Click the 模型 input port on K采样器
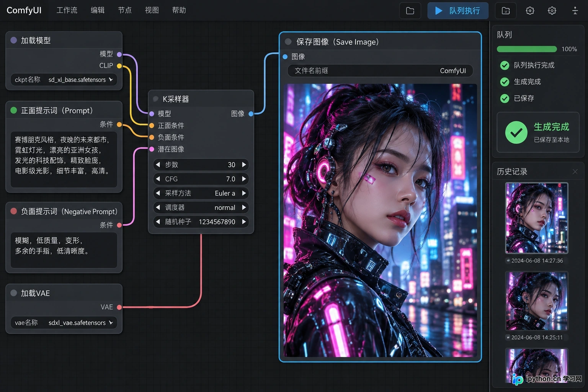588x392 pixels. (152, 114)
